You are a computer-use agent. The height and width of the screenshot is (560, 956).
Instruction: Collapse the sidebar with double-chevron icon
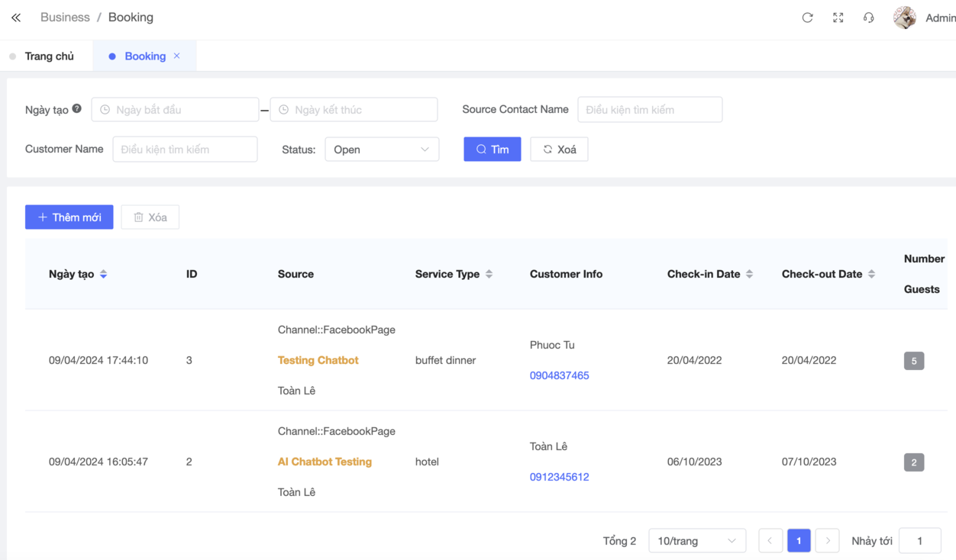16,18
